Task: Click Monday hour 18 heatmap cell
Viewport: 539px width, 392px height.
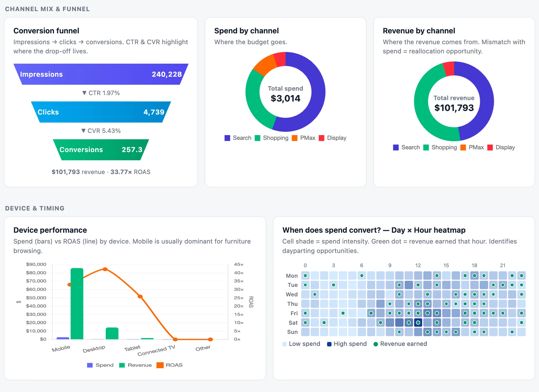Action: [474, 276]
